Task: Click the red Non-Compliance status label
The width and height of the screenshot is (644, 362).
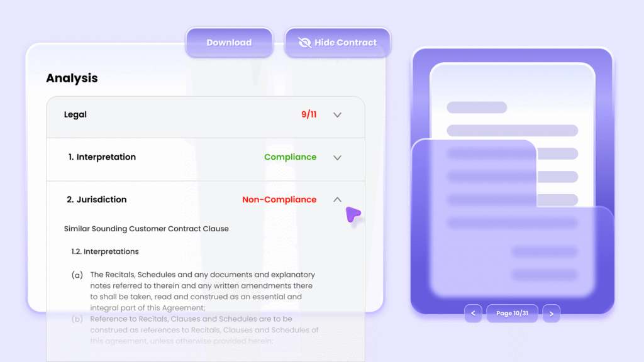Action: [279, 200]
